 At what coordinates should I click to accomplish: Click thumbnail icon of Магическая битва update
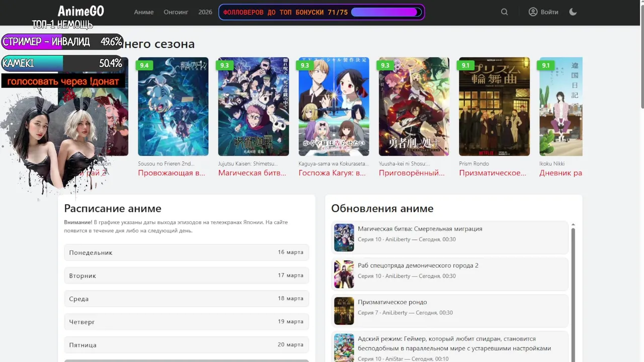[x=344, y=237]
